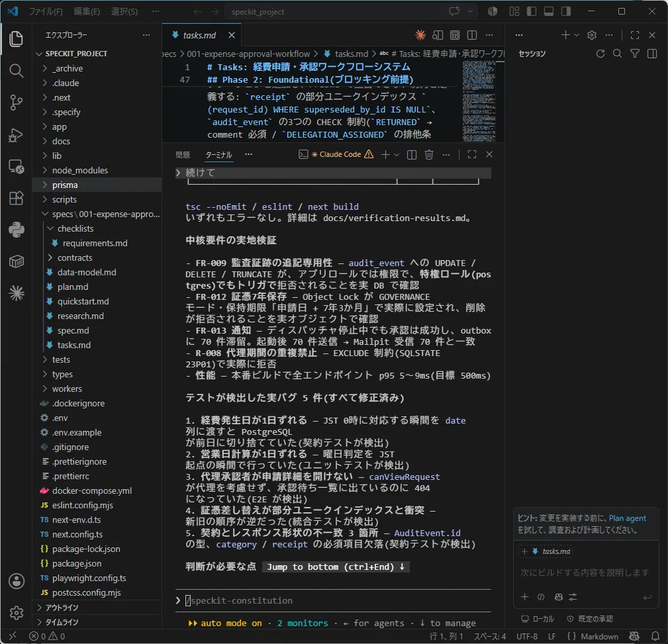The width and height of the screenshot is (668, 644).
Task: Toggle the secondary side bar
Action: 566,11
